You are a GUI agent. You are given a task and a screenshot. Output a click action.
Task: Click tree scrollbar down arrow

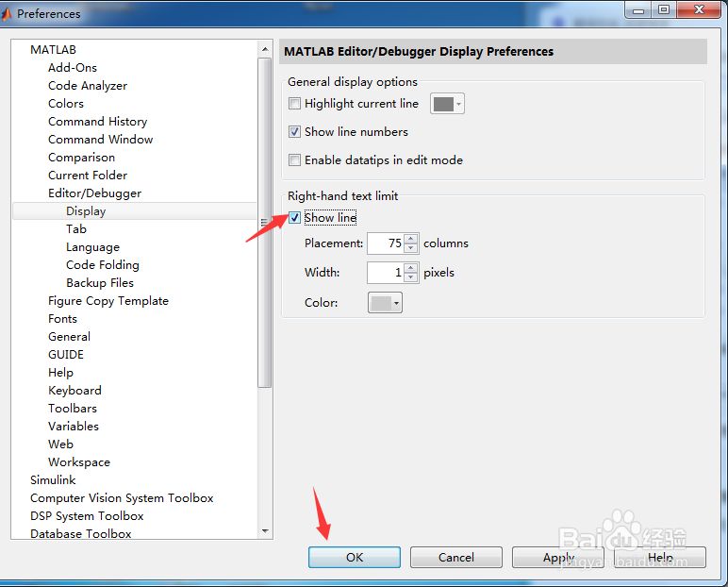click(x=265, y=530)
